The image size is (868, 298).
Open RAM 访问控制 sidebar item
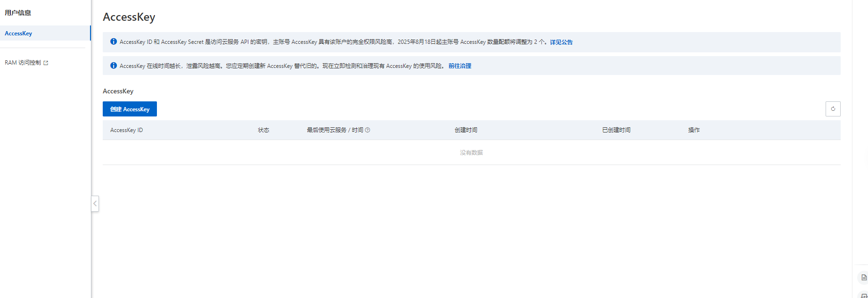(x=26, y=63)
